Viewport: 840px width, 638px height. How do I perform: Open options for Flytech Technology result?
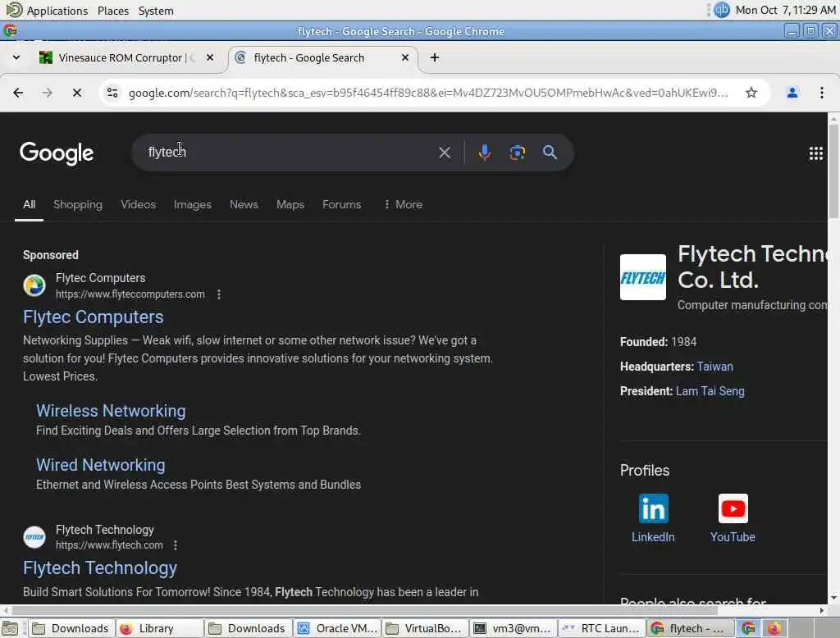pos(176,545)
